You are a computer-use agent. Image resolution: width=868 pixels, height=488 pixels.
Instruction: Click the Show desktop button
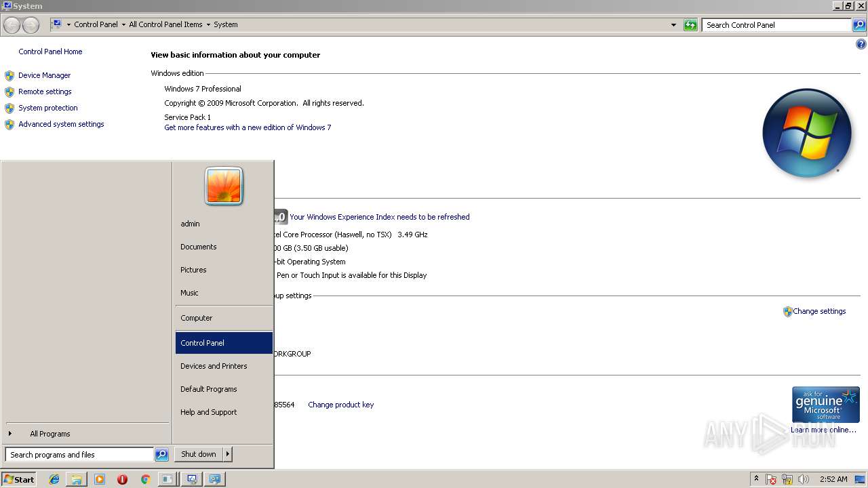click(860, 479)
